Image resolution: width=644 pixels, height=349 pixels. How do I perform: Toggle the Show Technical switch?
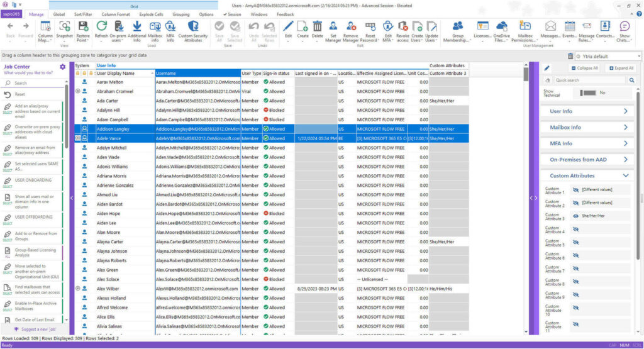click(x=589, y=92)
